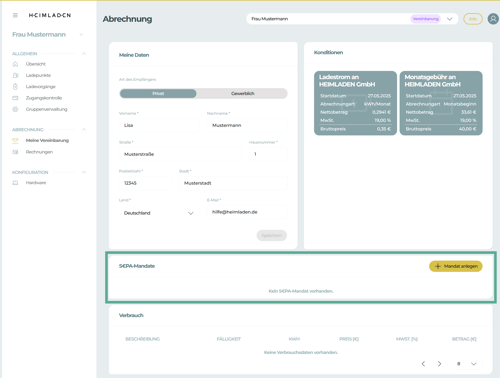Viewport: 500px width, 378px height.
Task: Click the Speichern button
Action: (x=272, y=235)
